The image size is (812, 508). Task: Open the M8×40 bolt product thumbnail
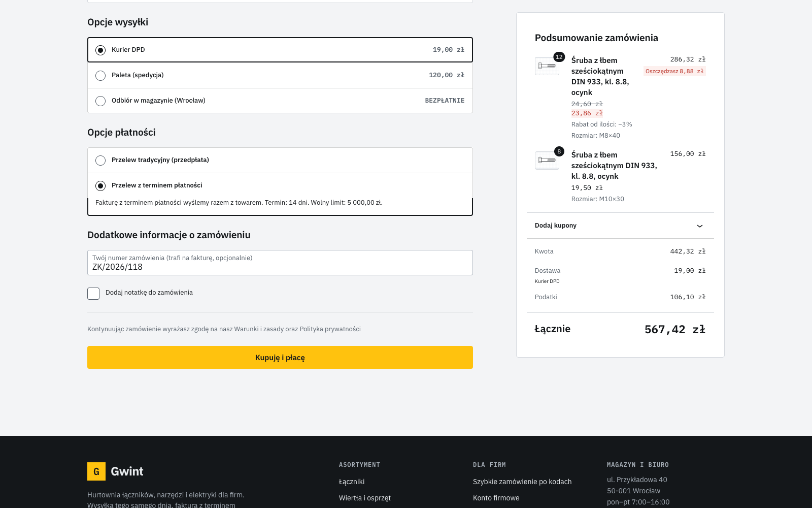click(x=547, y=66)
